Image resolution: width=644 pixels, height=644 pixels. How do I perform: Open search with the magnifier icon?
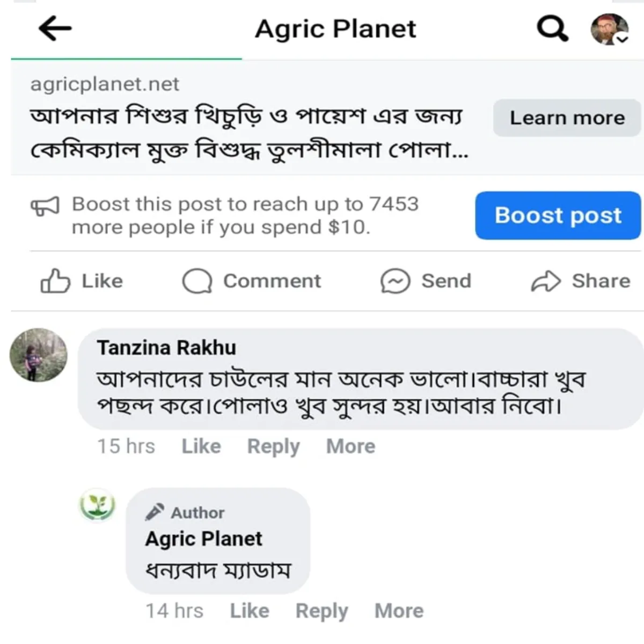(552, 28)
